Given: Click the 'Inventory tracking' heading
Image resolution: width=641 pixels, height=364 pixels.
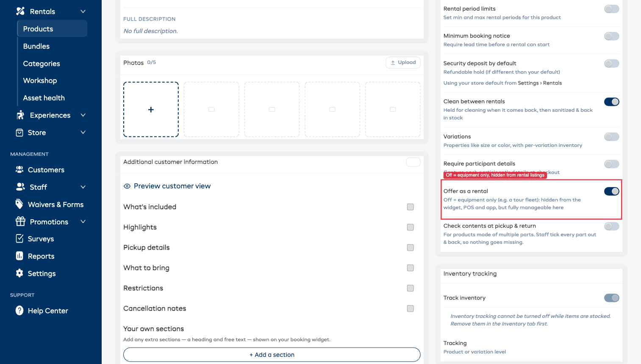Looking at the screenshot, I should [470, 274].
